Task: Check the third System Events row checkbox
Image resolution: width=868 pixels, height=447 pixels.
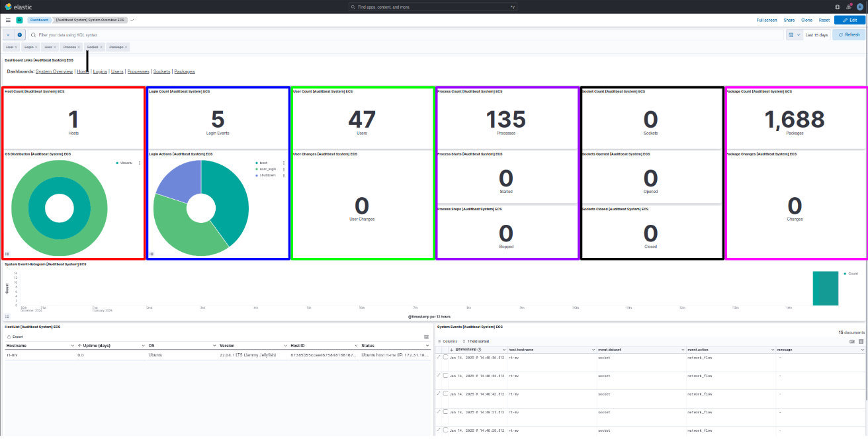Action: 446,393
